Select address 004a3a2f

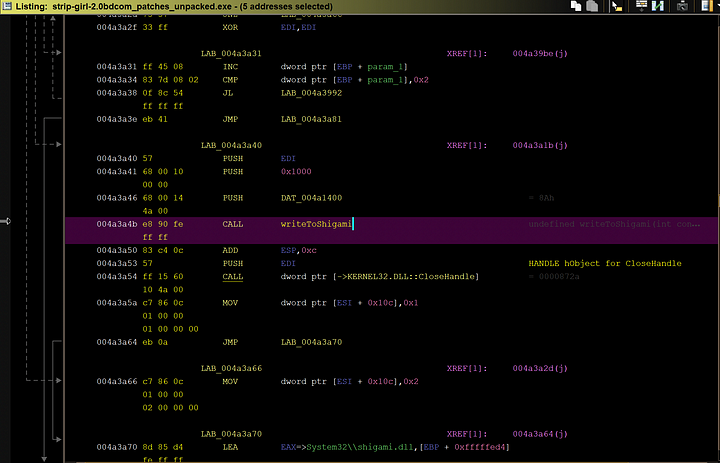(x=116, y=28)
